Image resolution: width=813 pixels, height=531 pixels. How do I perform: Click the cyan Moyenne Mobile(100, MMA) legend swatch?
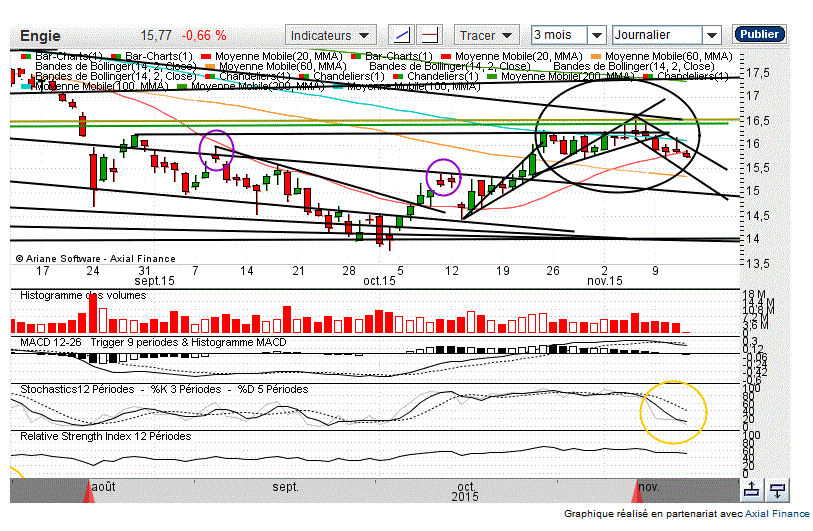point(25,87)
